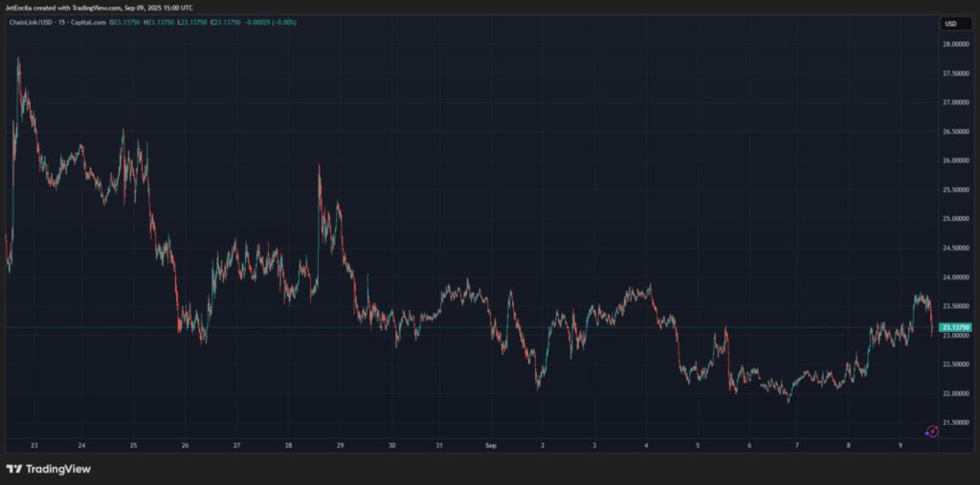
Task: Select date 23 on the time axis
Action: [34, 446]
